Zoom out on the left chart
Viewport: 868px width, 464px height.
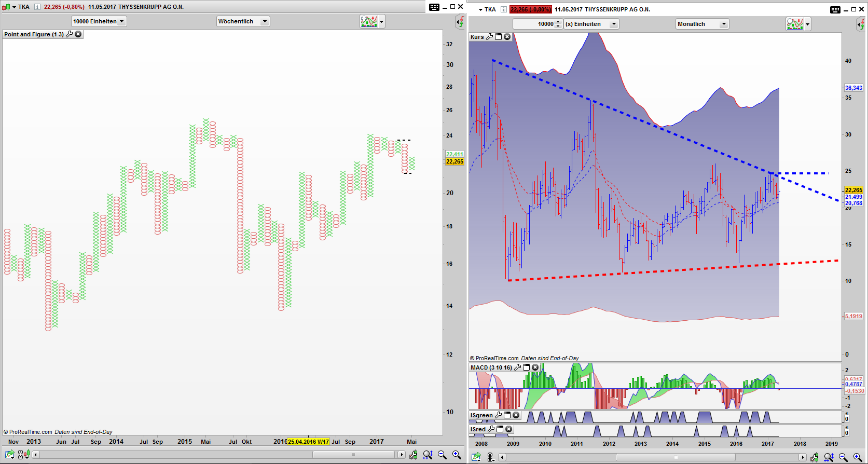tap(442, 455)
